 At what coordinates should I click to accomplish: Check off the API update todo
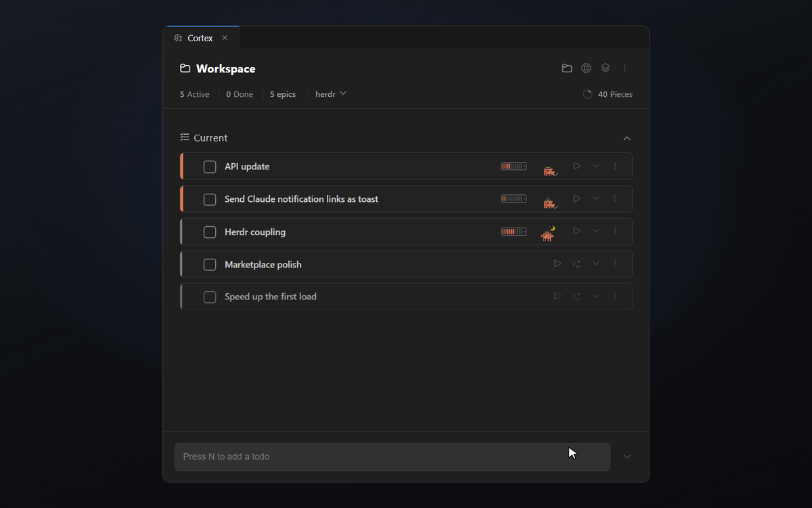point(210,167)
